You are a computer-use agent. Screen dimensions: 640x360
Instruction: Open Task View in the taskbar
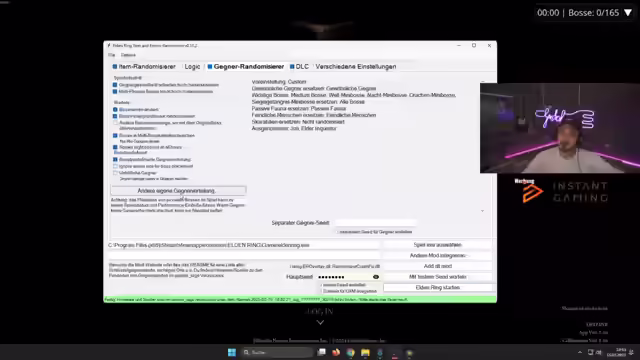[322, 352]
